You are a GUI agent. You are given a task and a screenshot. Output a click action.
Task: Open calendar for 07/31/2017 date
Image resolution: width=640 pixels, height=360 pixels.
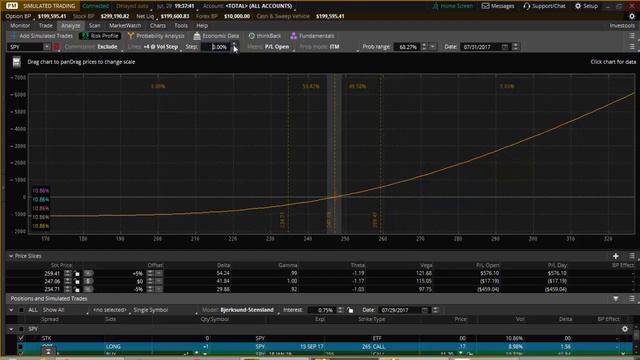[505, 47]
